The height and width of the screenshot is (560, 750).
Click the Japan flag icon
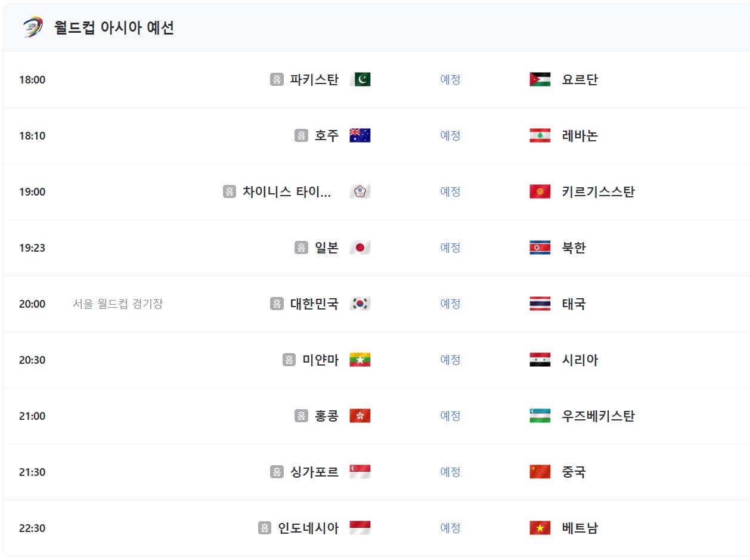click(361, 247)
